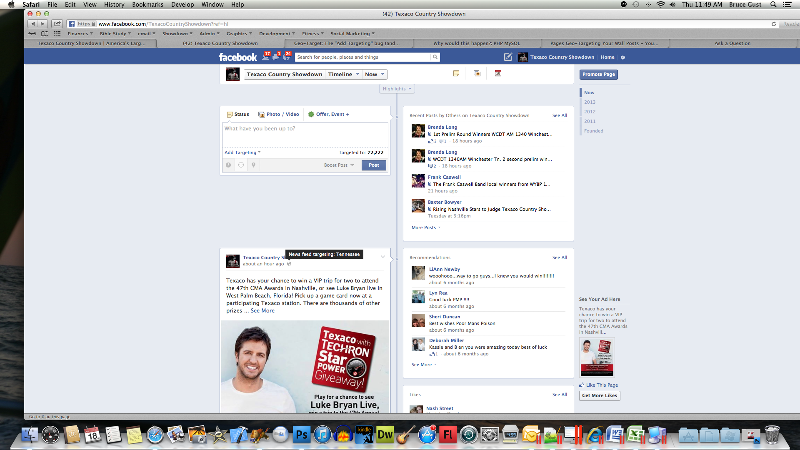Click the red icon on the page toolbar
The image size is (800, 450).
(498, 73)
